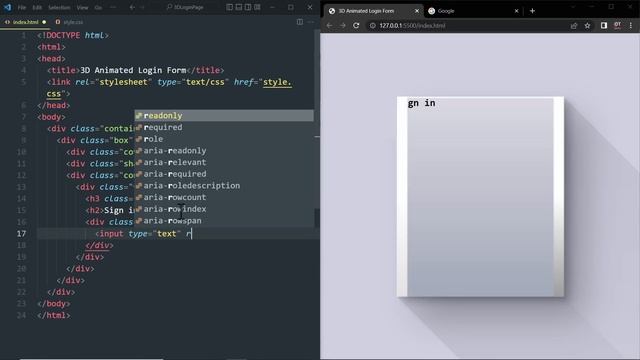640x360 pixels.
Task: Click the attribute icon beside role
Action: point(139,139)
